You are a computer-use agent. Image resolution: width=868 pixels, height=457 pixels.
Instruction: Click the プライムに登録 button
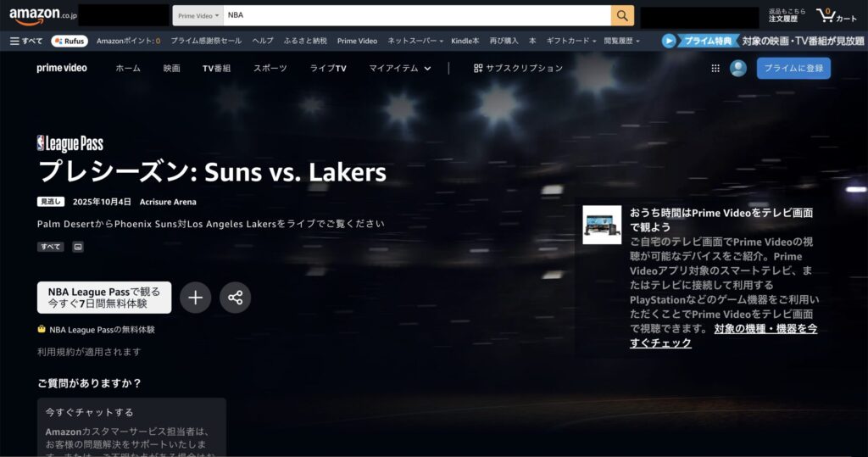(793, 68)
